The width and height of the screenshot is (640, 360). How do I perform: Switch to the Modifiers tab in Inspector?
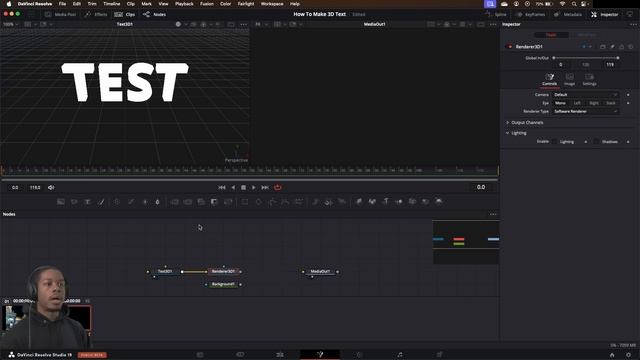(x=587, y=35)
